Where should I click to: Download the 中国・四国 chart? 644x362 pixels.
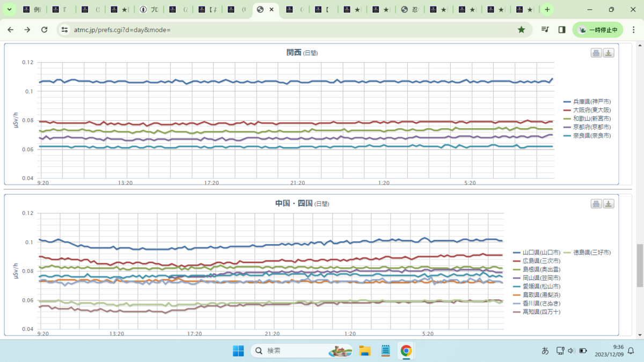[x=609, y=204]
